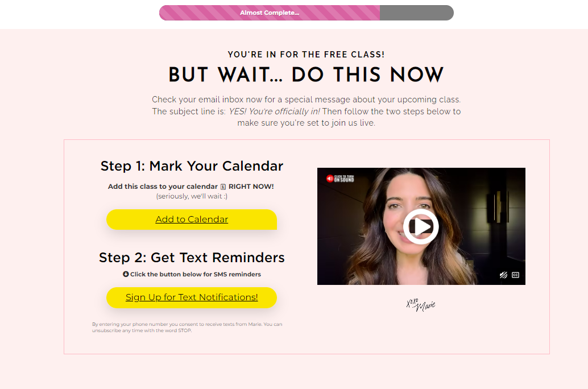Click the bold RIGHT NOW! text
The width and height of the screenshot is (588, 389).
(251, 187)
